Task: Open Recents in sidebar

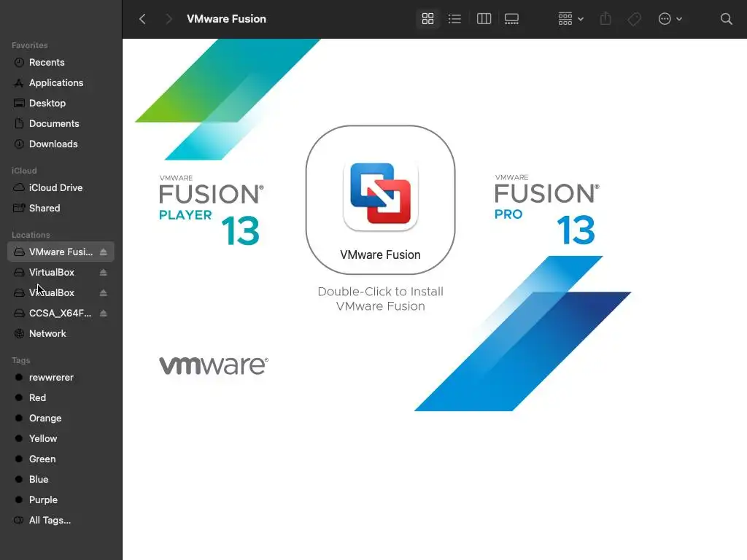Action: point(61,63)
